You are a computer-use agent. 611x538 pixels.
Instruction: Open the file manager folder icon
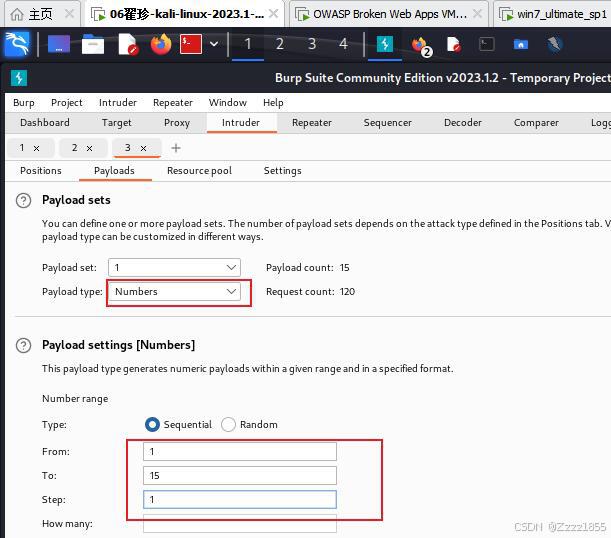[x=93, y=44]
